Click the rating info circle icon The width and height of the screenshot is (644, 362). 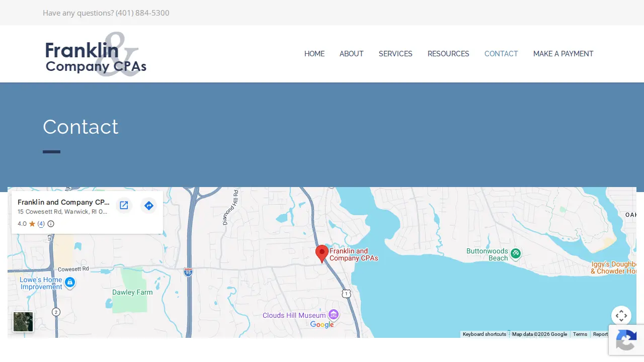[x=51, y=224]
